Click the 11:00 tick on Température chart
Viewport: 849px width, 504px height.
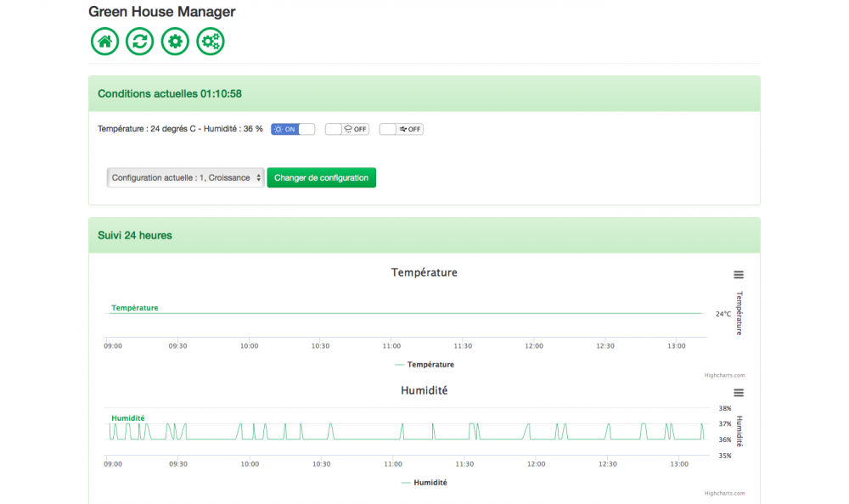[391, 346]
